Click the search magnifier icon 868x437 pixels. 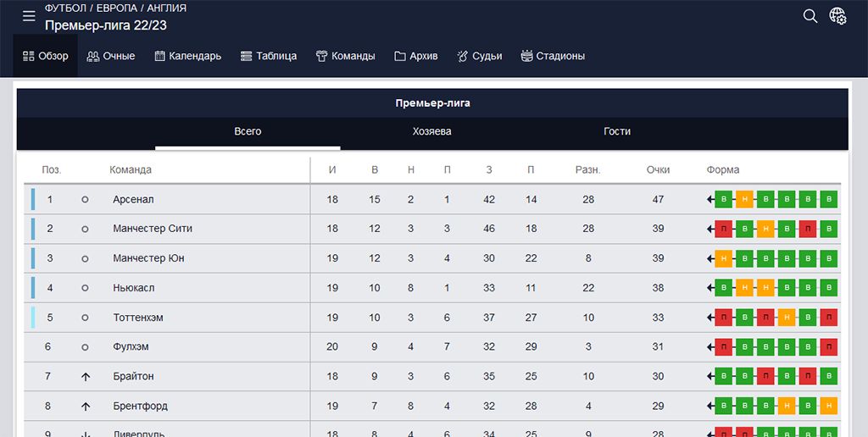click(810, 16)
